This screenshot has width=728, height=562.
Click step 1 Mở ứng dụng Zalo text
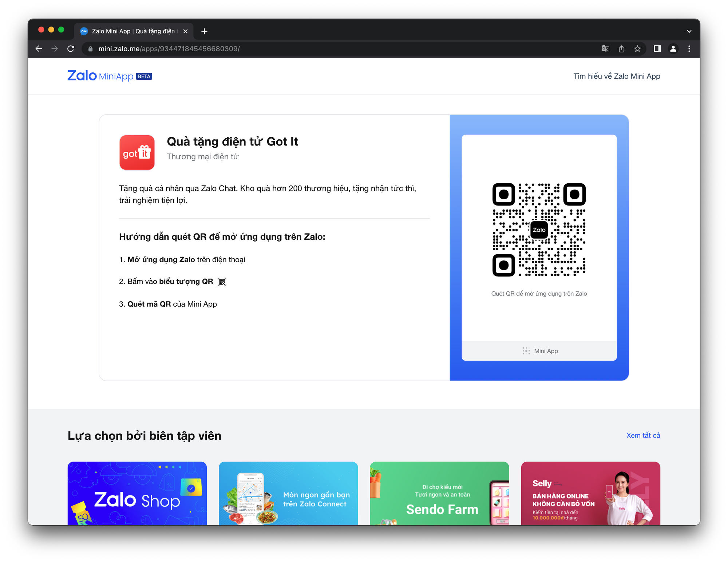point(182,260)
